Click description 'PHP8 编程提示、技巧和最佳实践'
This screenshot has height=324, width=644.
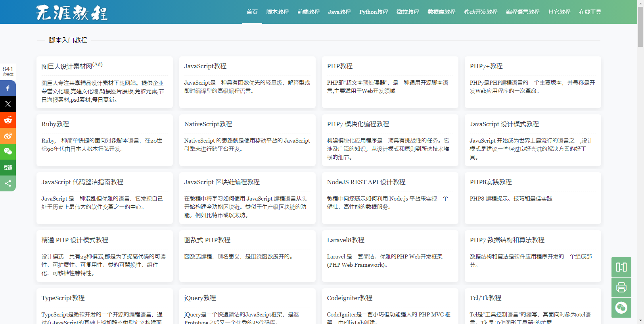coord(511,199)
